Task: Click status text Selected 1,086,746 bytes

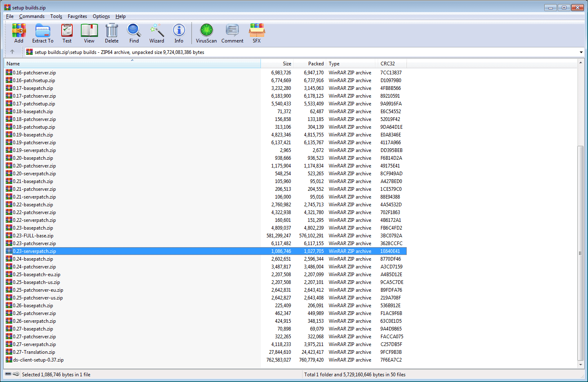Action: (56, 374)
